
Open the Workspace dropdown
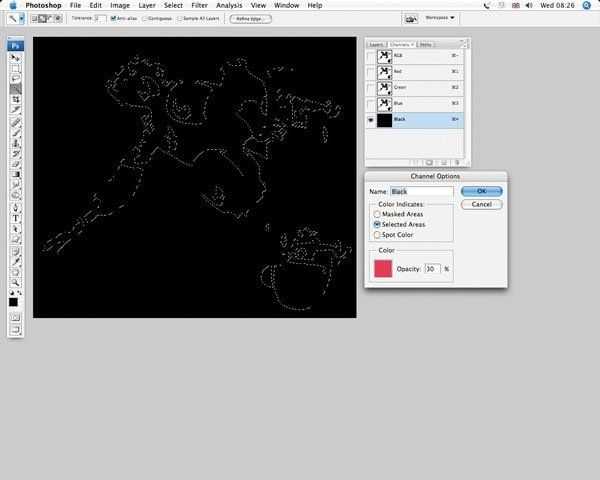pyautogui.click(x=438, y=18)
